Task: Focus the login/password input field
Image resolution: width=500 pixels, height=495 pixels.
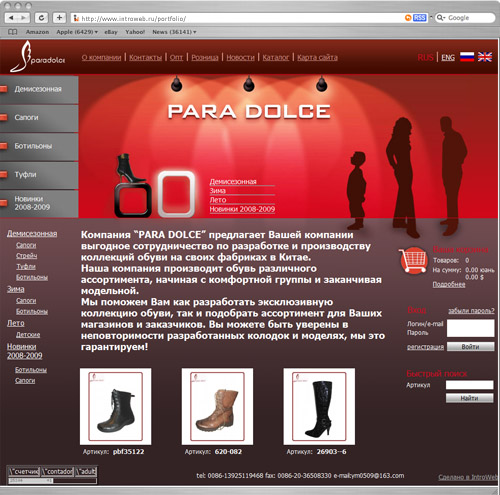Action: point(470,328)
